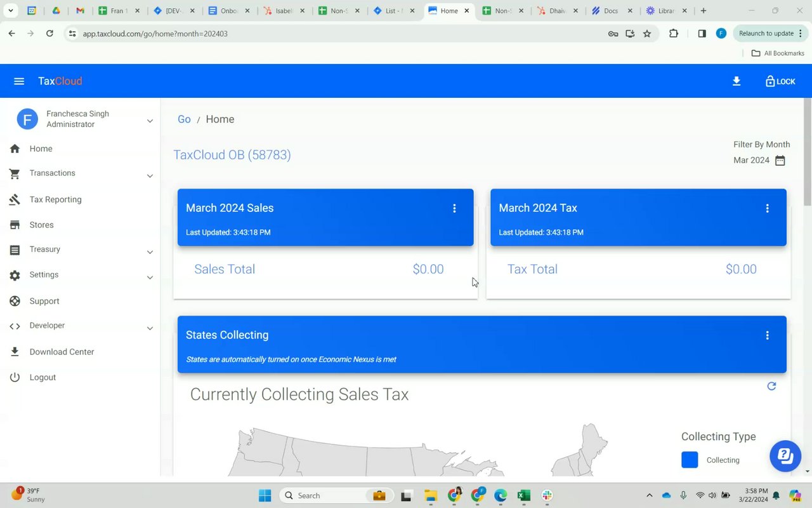Open the Home item in the sidebar
This screenshot has width=812, height=508.
[x=41, y=149]
